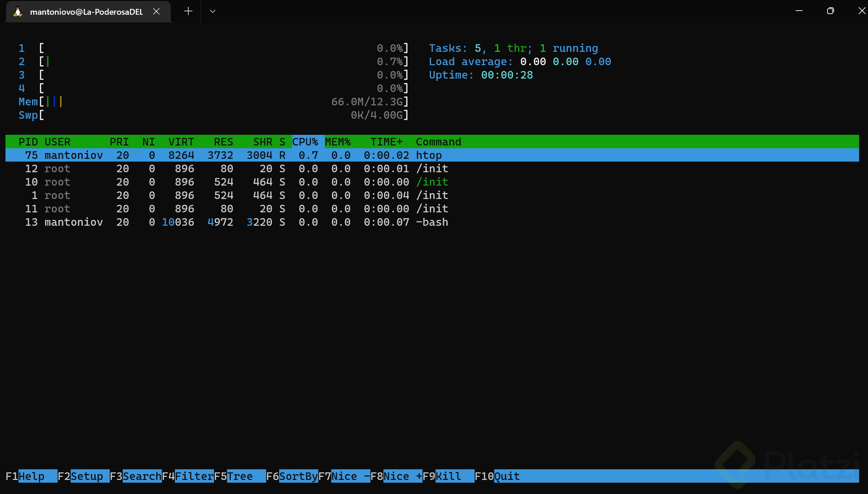Select the mantoniovo@La-PoderosaDEL tab
The height and width of the screenshot is (494, 868).
point(88,12)
